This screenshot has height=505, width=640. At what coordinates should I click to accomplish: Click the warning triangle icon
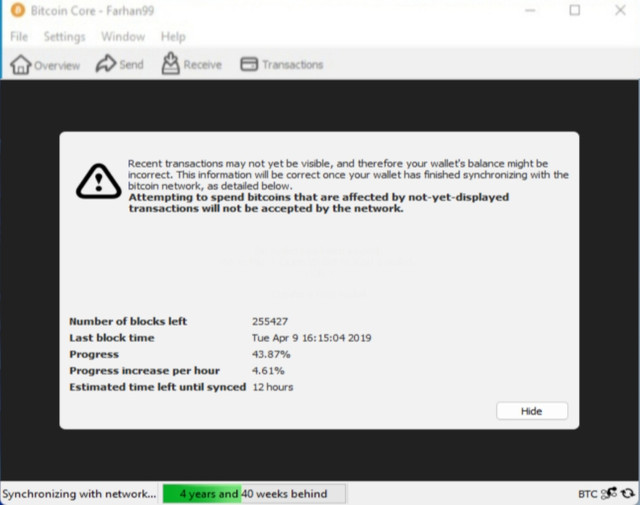[98, 182]
